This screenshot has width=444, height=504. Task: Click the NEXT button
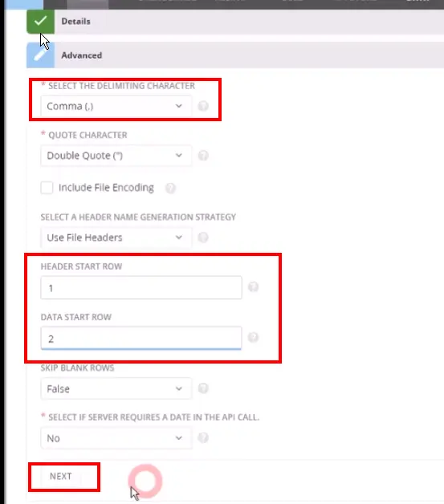point(61,477)
